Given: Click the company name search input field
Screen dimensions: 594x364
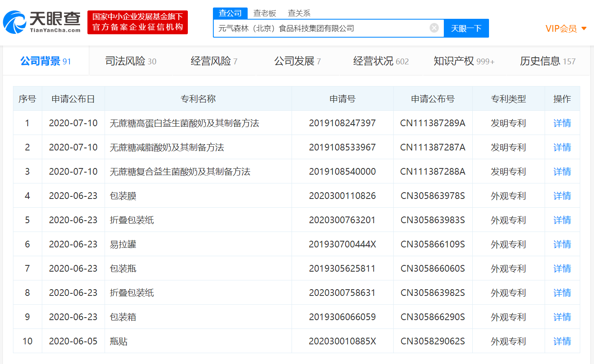Looking at the screenshot, I should coord(326,28).
